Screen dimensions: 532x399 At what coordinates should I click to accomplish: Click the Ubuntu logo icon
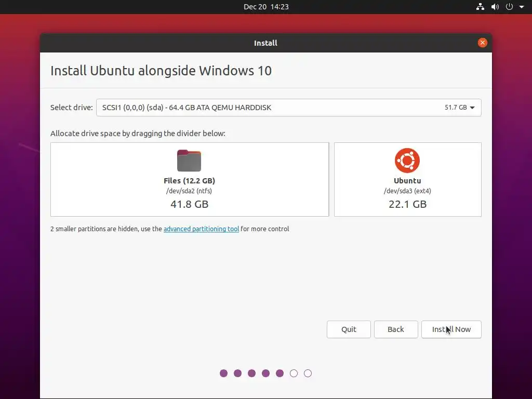407,160
